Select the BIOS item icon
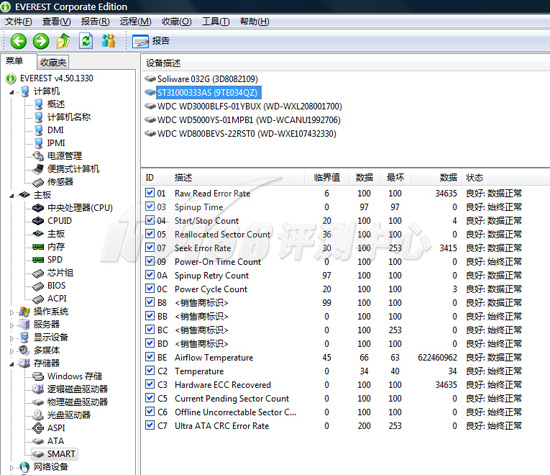550x475 pixels. pyautogui.click(x=38, y=286)
